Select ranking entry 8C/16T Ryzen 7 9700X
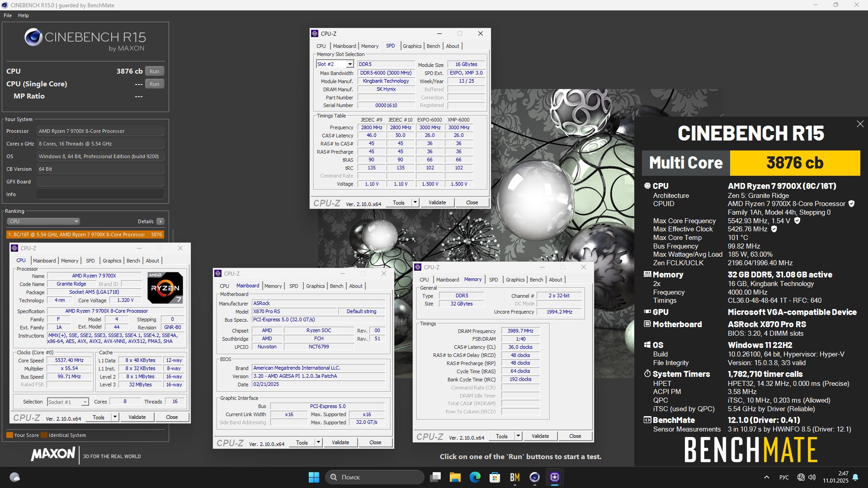The image size is (868, 488). pos(85,235)
